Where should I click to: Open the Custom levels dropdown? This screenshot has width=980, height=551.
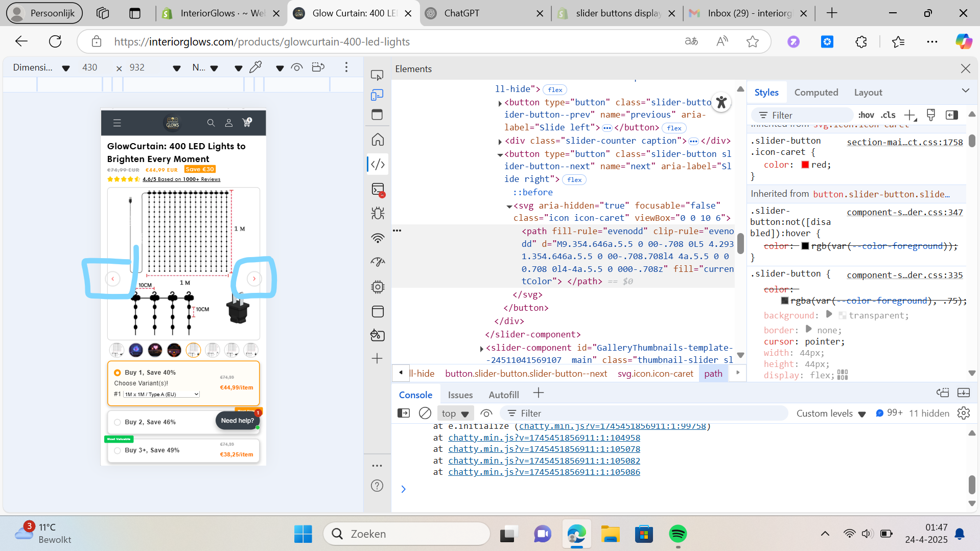tap(831, 413)
